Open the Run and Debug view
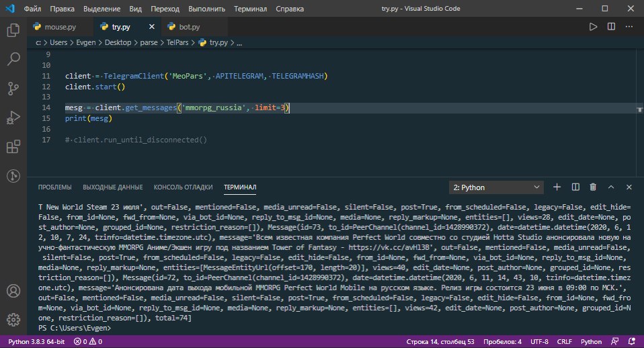644x348 pixels. coord(13,118)
